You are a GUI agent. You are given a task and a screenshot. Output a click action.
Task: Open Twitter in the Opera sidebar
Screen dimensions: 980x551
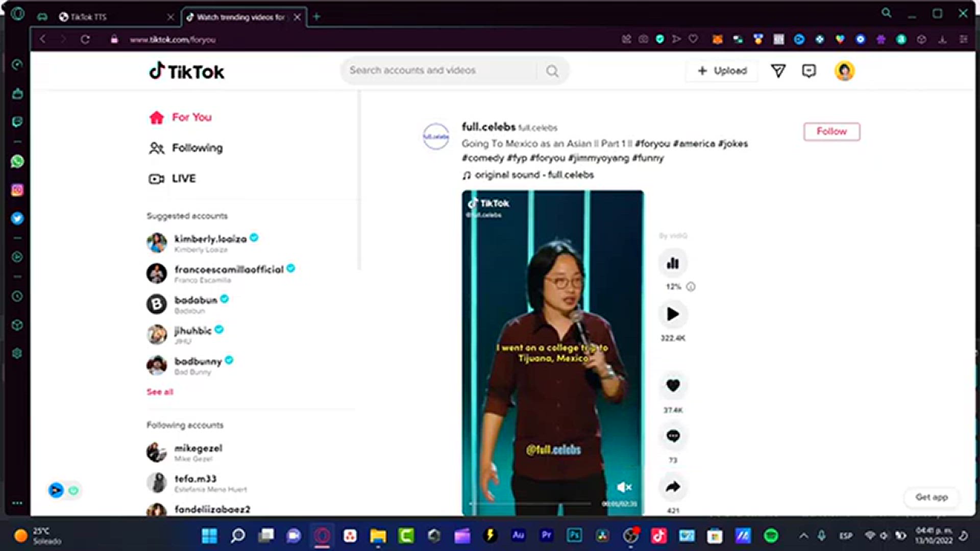coord(17,218)
